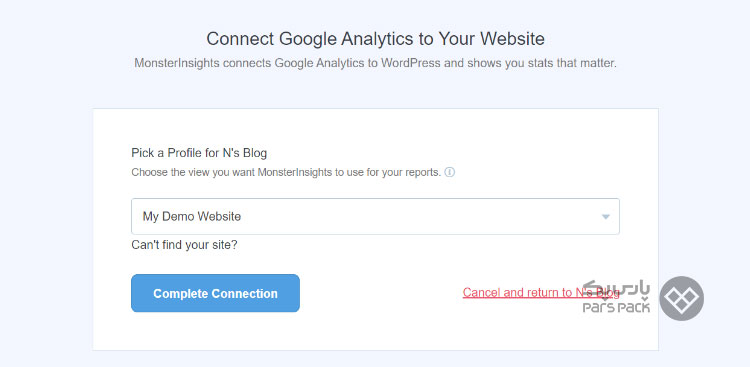This screenshot has width=750, height=367.
Task: Click the word 'reports' before the info icon
Action: click(425, 173)
